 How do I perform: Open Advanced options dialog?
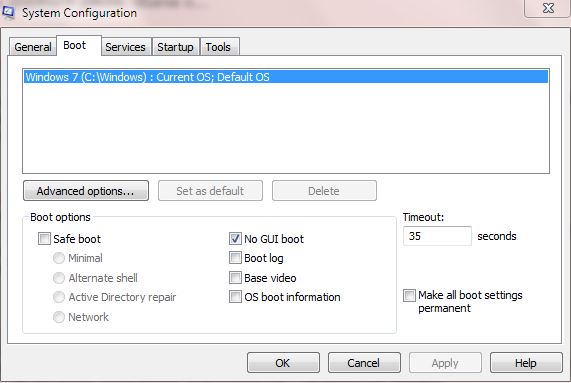tap(86, 191)
